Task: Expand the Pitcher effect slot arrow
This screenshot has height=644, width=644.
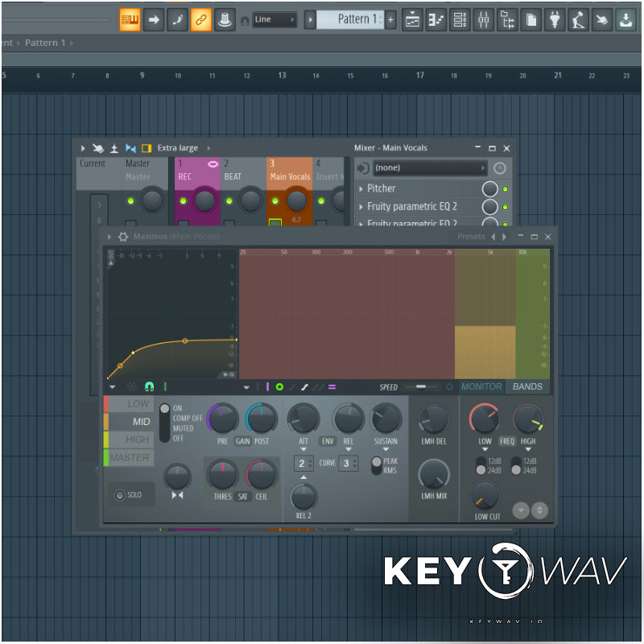Action: (361, 189)
